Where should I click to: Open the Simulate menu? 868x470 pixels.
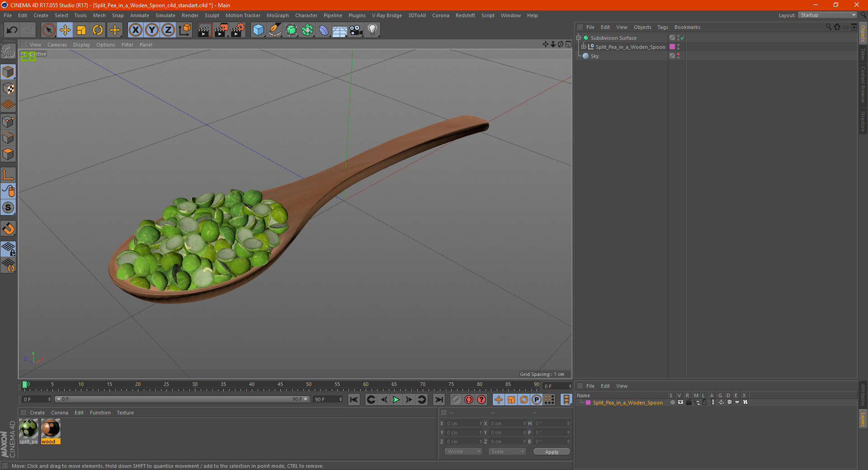(x=165, y=15)
